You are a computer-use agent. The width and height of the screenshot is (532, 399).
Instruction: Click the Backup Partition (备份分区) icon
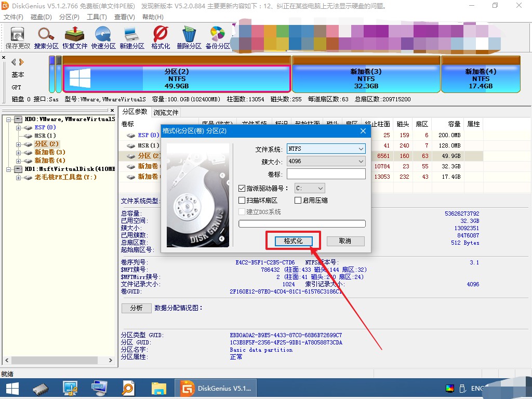tap(218, 37)
